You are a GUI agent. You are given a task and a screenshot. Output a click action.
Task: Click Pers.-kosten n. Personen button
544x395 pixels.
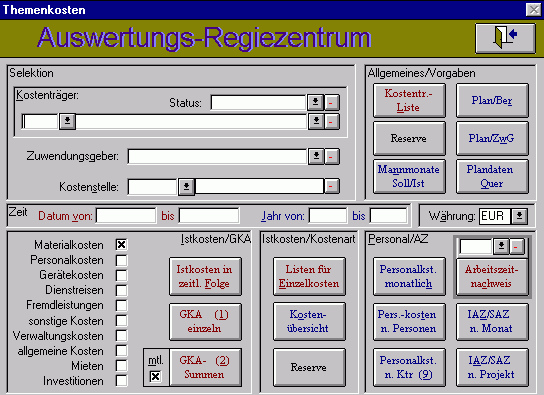click(x=409, y=322)
